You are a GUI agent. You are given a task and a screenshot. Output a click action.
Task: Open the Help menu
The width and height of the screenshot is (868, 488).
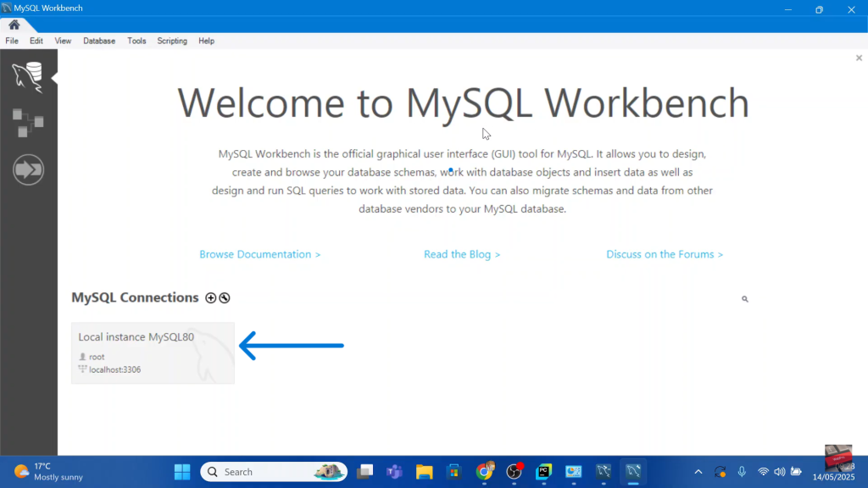pos(207,41)
